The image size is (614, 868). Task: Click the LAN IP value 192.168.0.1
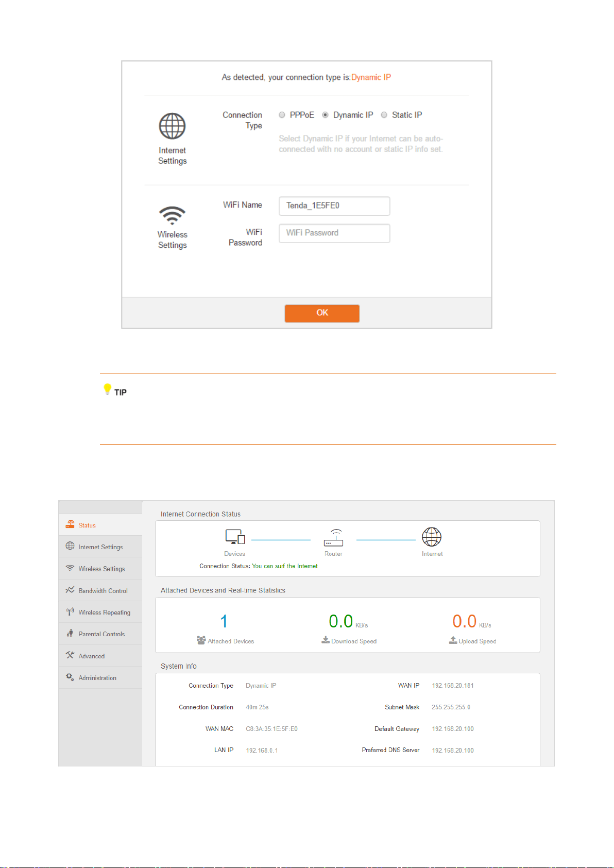[x=262, y=751]
